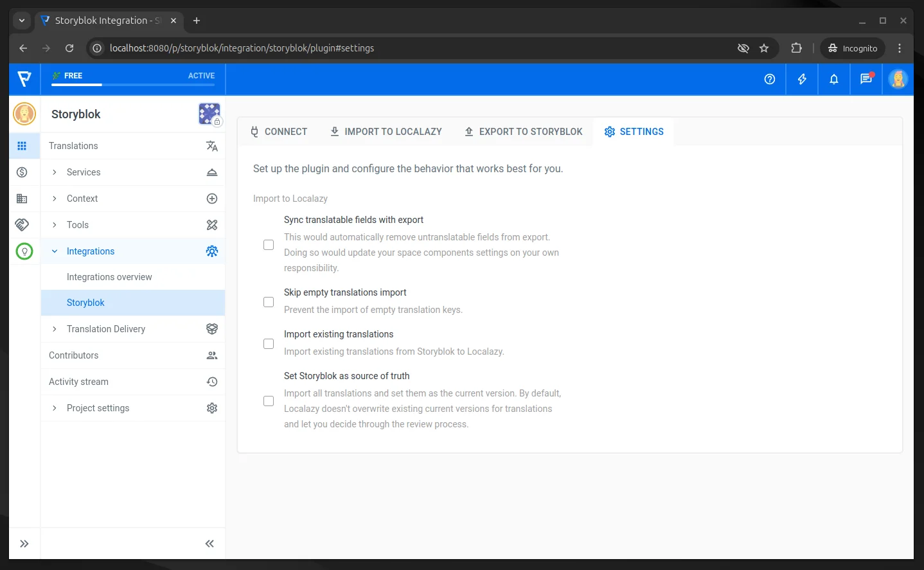Click the lightning bolt icon in header
The width and height of the screenshot is (924, 570).
[x=801, y=79]
